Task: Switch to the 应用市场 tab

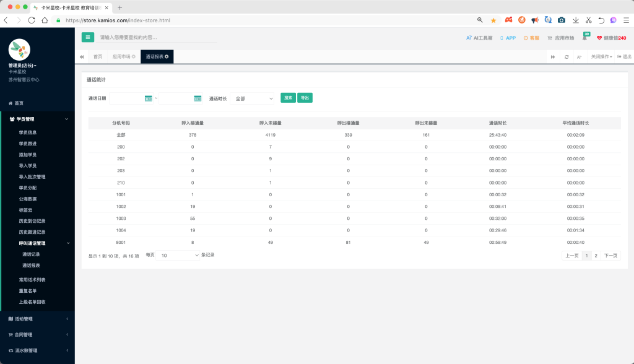Action: (x=121, y=56)
